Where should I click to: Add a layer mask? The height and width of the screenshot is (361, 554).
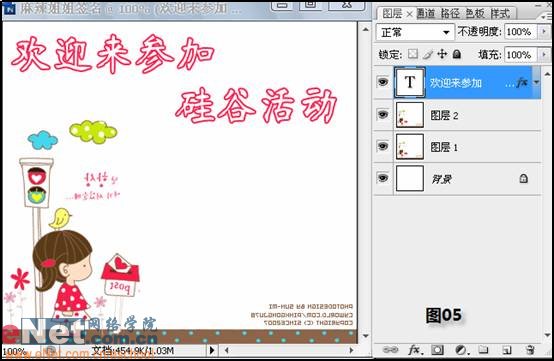(437, 350)
